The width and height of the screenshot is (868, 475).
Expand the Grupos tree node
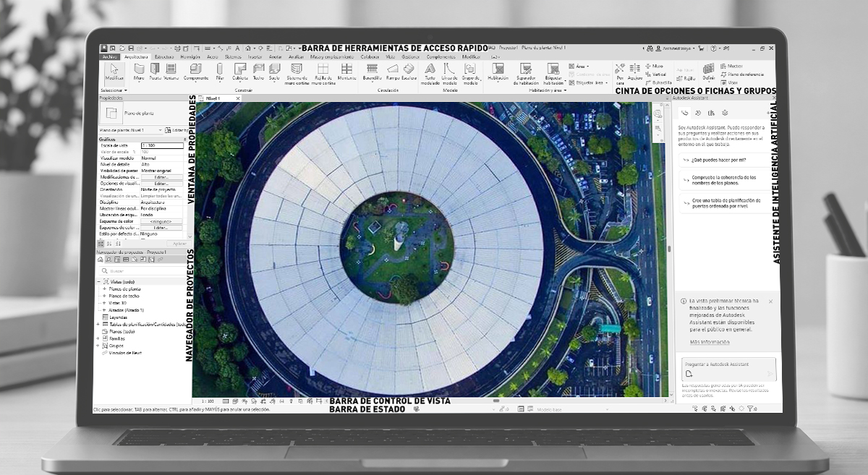pyautogui.click(x=98, y=346)
